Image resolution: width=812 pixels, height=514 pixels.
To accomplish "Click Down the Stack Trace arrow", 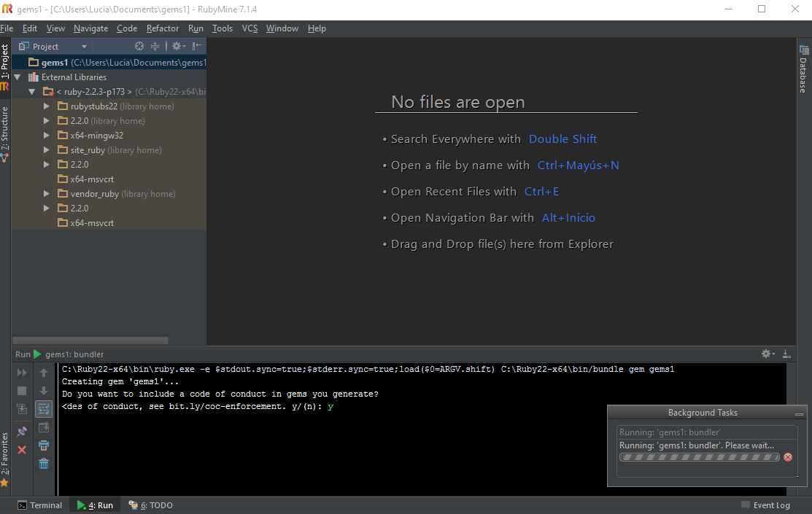I will pos(44,391).
